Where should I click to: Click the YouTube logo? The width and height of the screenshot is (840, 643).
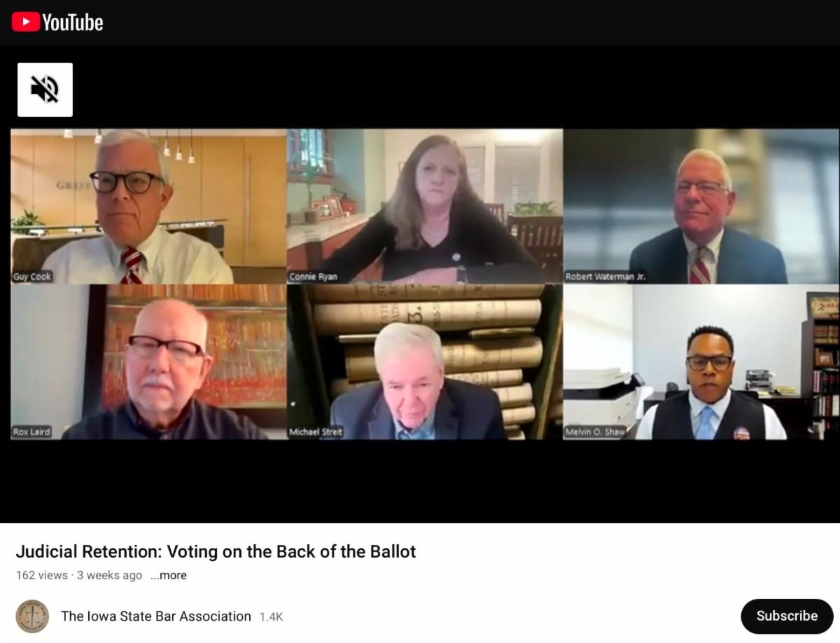coord(57,22)
